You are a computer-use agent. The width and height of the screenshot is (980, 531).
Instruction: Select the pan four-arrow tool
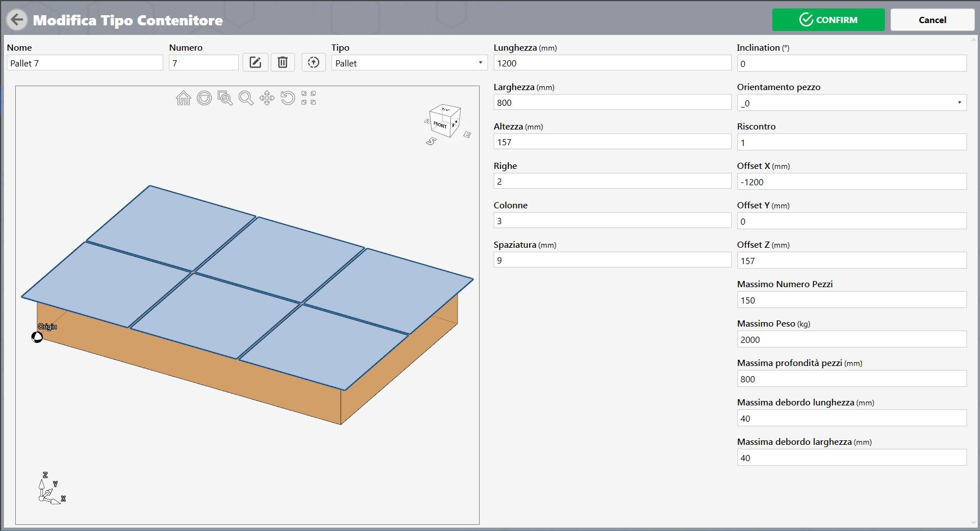pos(267,98)
